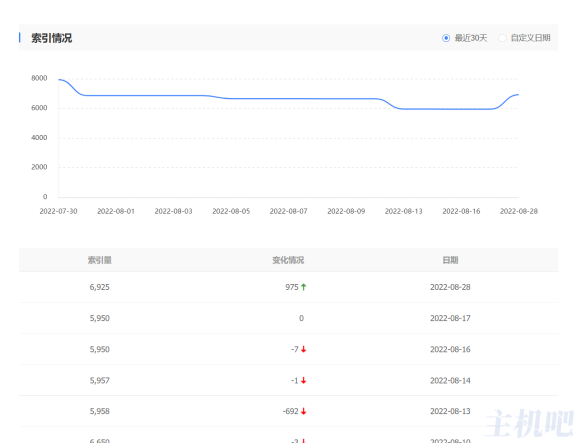Click the chart axis label 2022-08-09
The width and height of the screenshot is (576, 443).
346,212
